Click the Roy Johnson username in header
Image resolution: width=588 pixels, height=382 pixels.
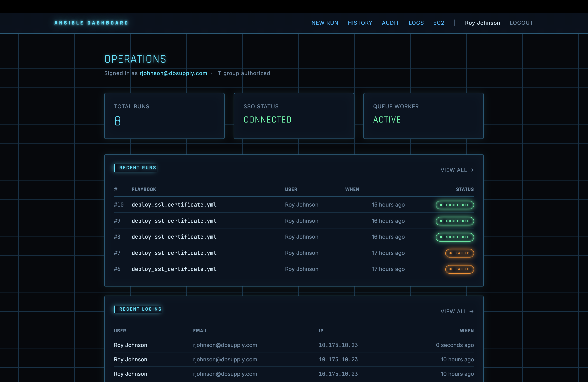coord(482,23)
